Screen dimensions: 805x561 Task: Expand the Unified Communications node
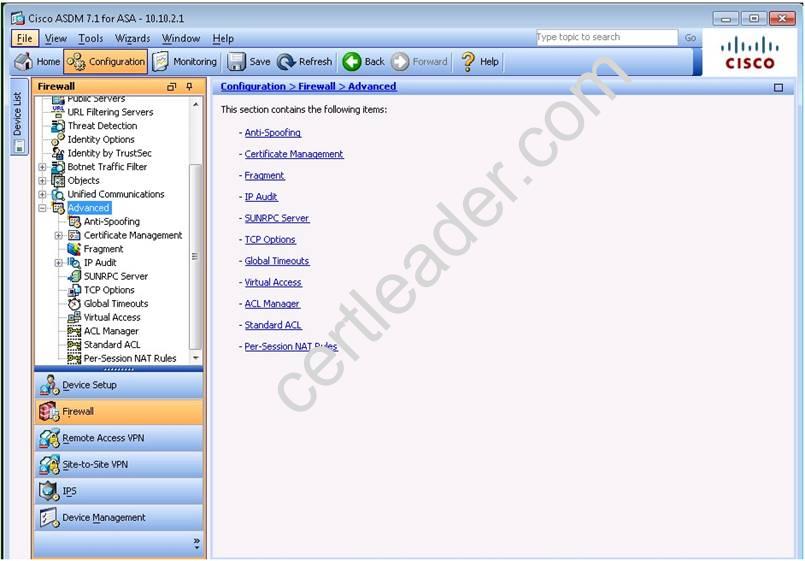43,195
